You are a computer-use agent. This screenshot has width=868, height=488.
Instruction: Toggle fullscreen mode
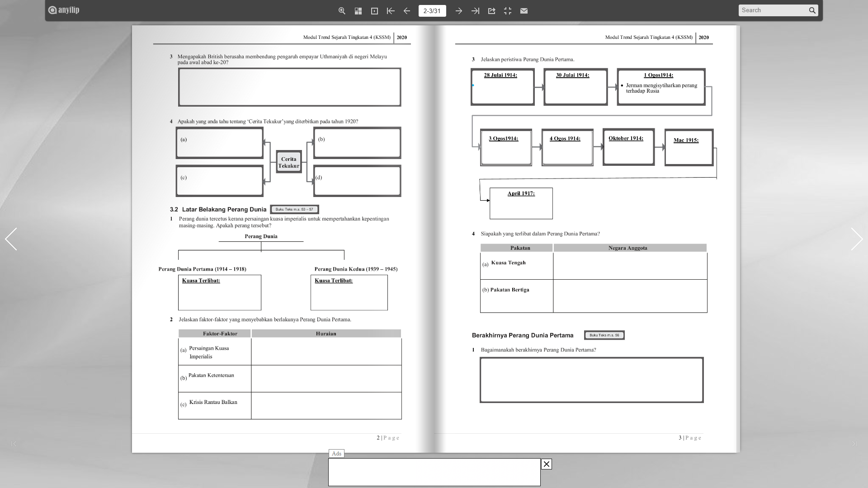[x=508, y=11]
